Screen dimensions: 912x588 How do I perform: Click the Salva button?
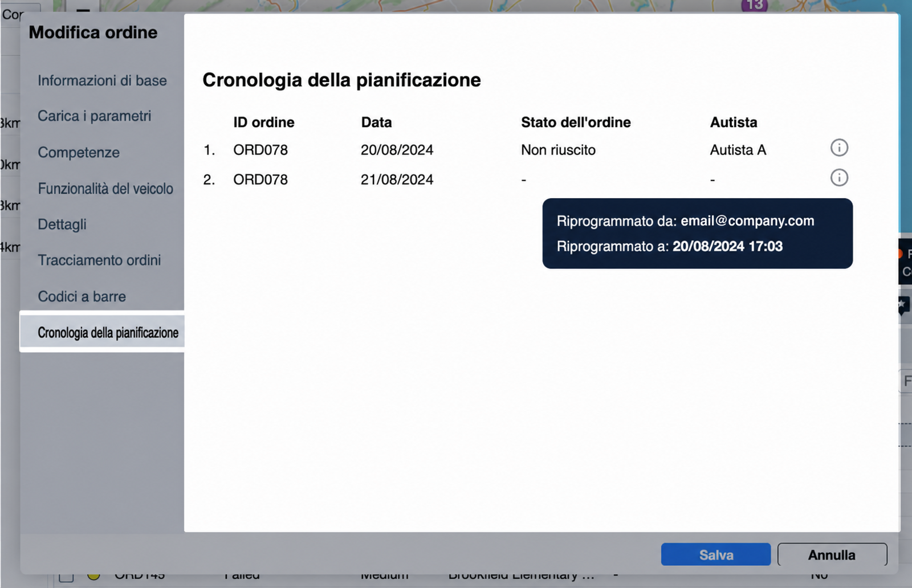pos(716,554)
